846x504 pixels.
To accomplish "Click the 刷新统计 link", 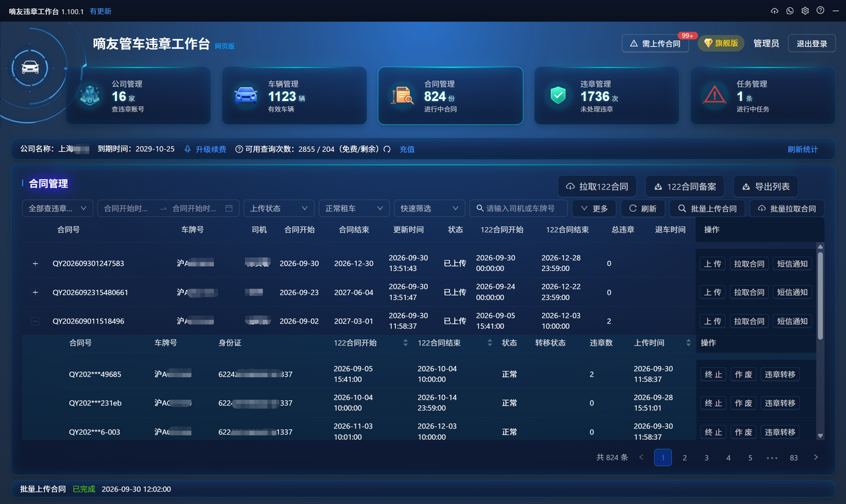I will click(x=802, y=149).
